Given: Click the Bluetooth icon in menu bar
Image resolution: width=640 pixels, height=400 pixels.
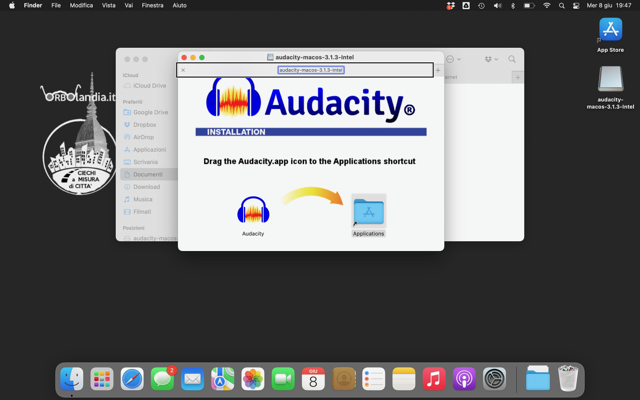Looking at the screenshot, I should (513, 6).
